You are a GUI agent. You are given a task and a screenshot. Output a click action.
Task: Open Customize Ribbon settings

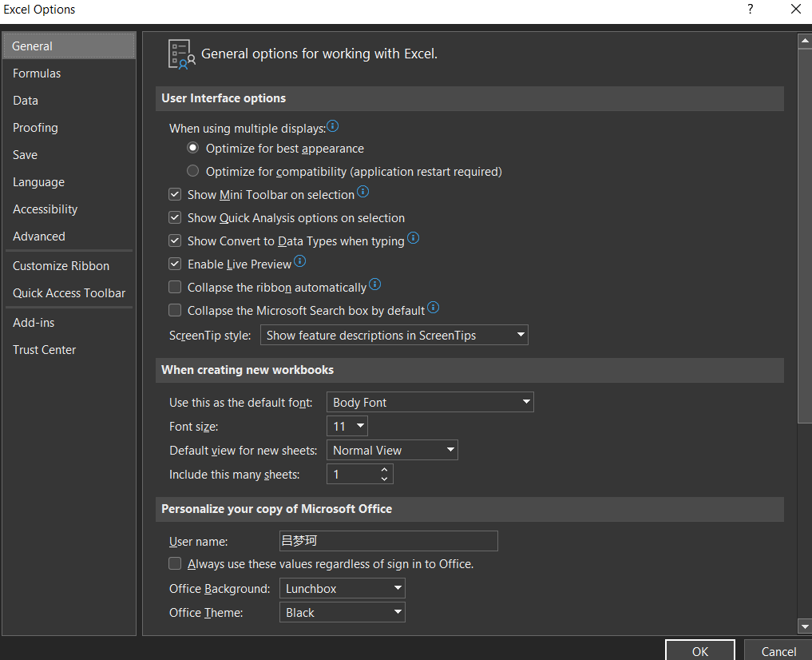[69, 266]
